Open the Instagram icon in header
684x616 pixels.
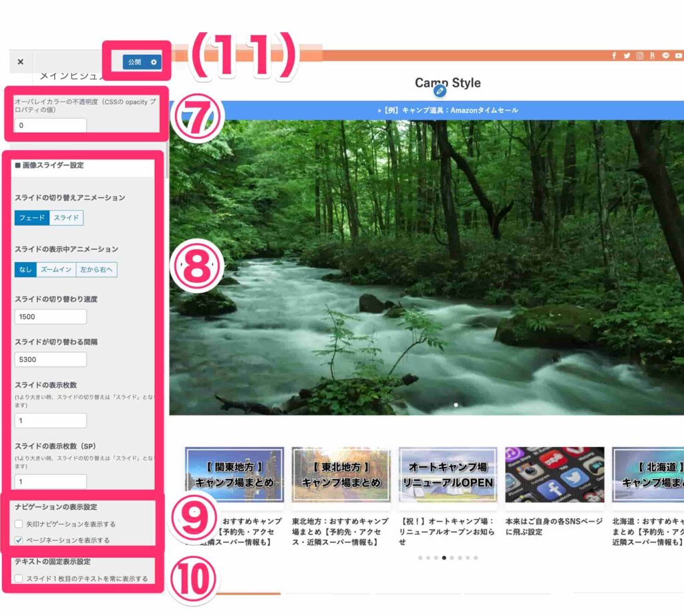coord(639,55)
